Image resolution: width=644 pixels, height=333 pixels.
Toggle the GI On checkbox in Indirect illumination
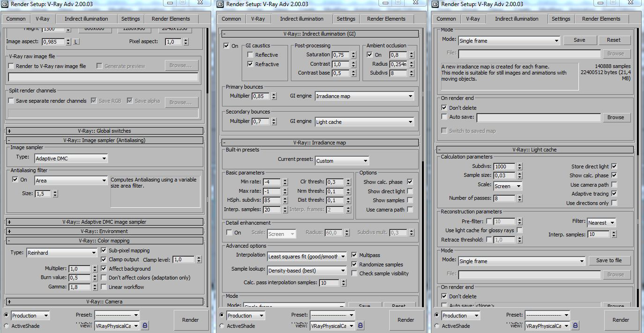[227, 46]
